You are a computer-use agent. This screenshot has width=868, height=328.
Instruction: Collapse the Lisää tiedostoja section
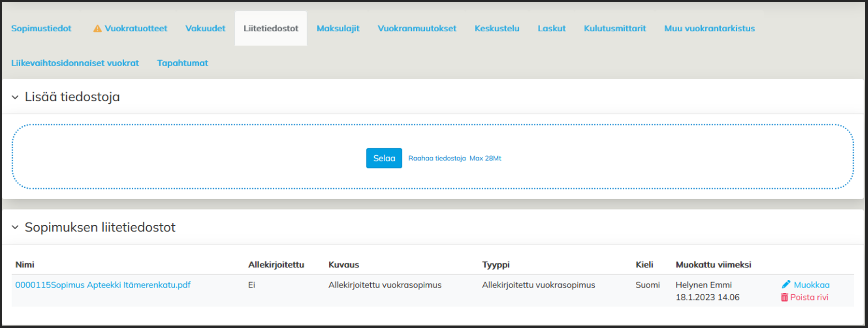tap(15, 97)
